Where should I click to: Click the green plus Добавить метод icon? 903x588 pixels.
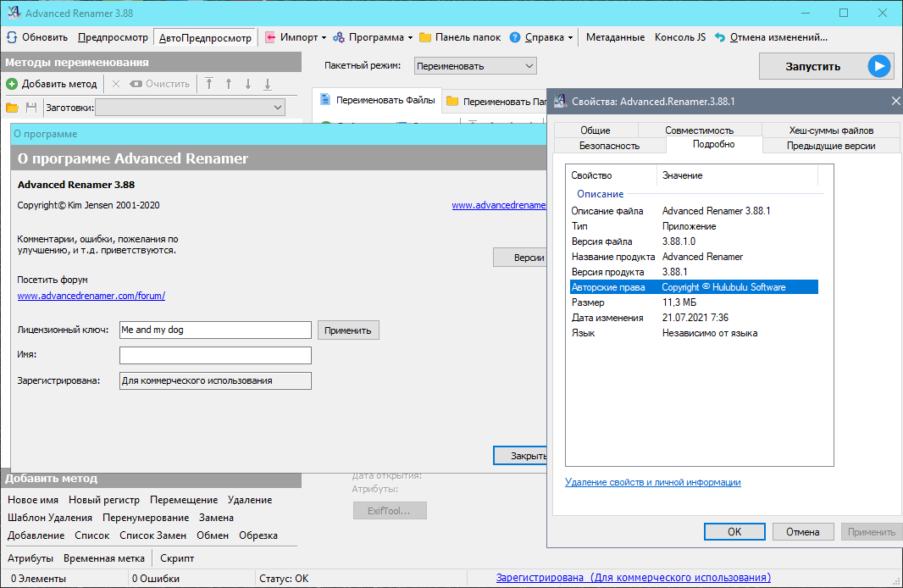(x=12, y=84)
